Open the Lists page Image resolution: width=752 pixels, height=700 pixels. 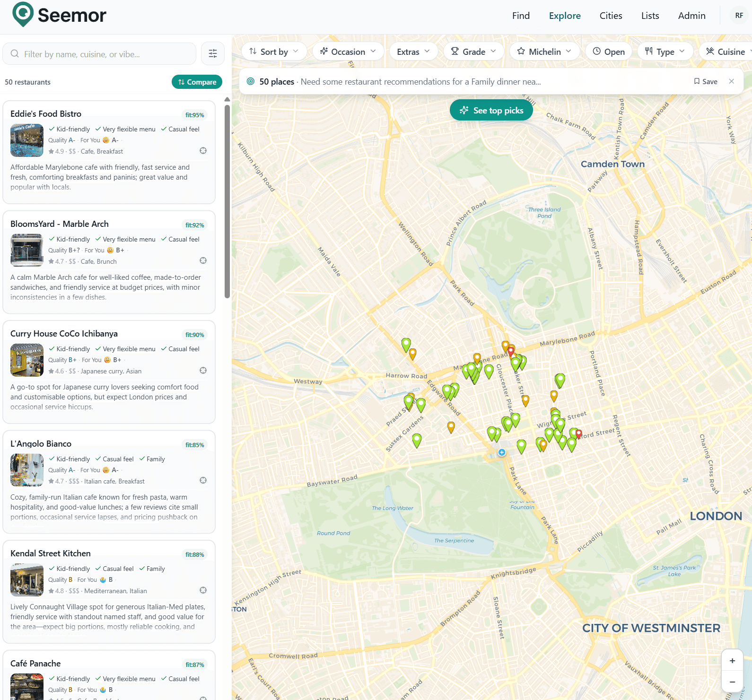pyautogui.click(x=650, y=16)
